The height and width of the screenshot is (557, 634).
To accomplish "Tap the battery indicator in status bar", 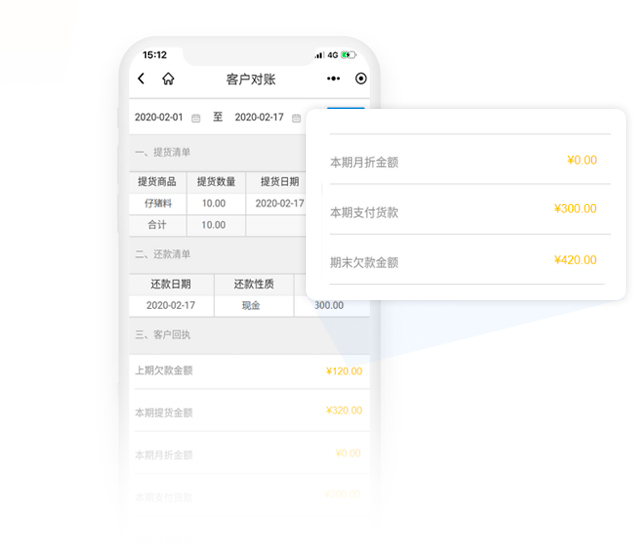I will point(348,55).
